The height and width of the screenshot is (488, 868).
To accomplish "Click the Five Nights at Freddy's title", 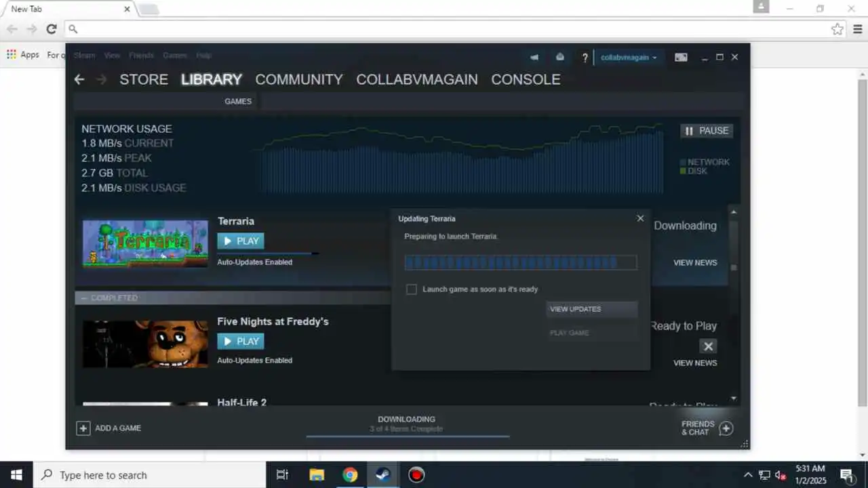I will point(273,321).
